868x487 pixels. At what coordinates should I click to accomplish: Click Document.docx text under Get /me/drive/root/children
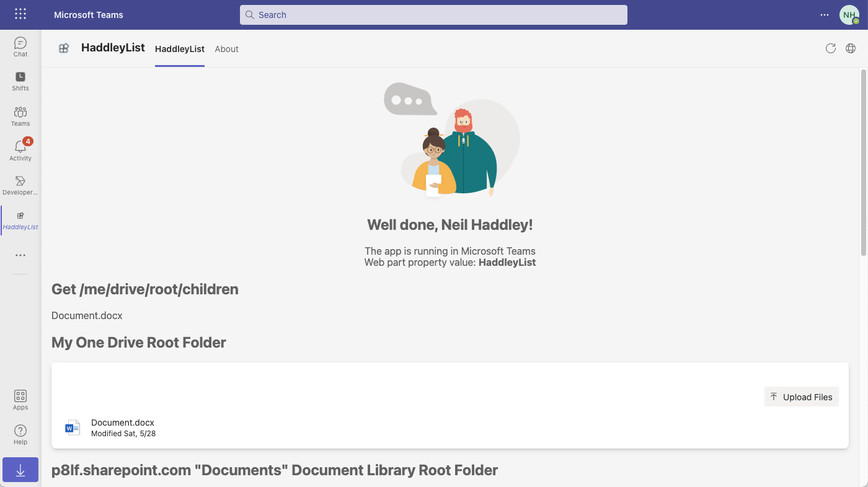click(87, 315)
